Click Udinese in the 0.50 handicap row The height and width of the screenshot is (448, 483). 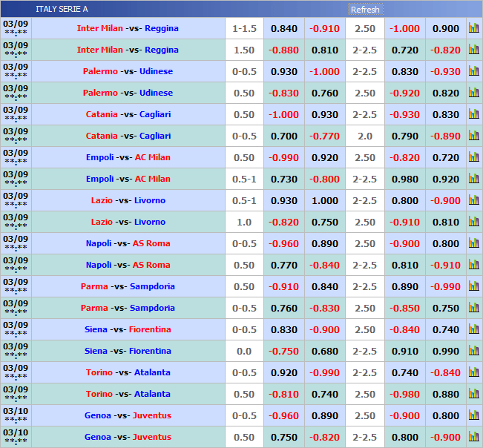pyautogui.click(x=156, y=93)
